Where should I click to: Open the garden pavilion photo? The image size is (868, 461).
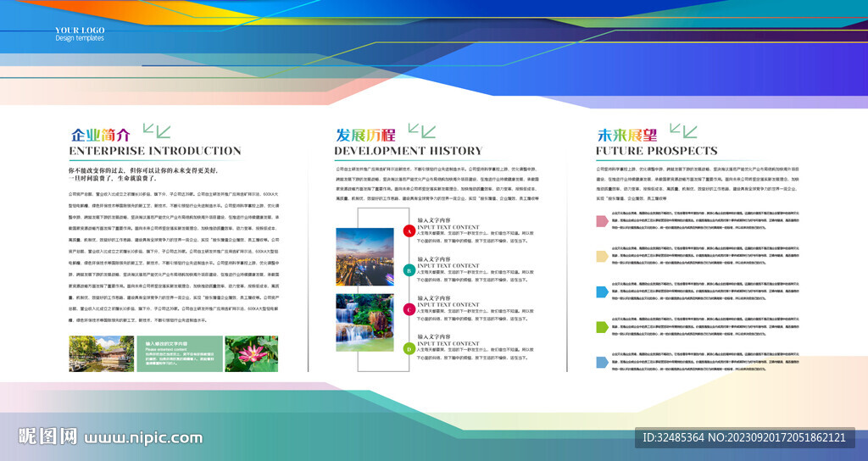(x=101, y=353)
